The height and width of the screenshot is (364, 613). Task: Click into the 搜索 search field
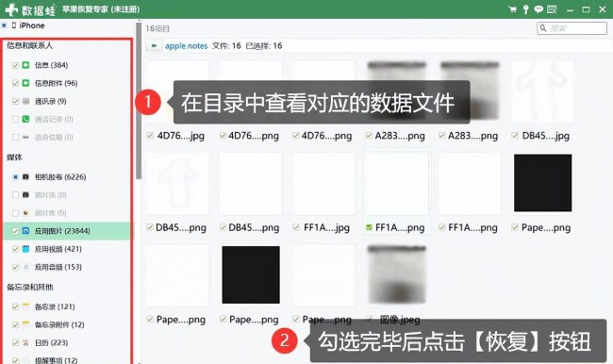tap(572, 27)
